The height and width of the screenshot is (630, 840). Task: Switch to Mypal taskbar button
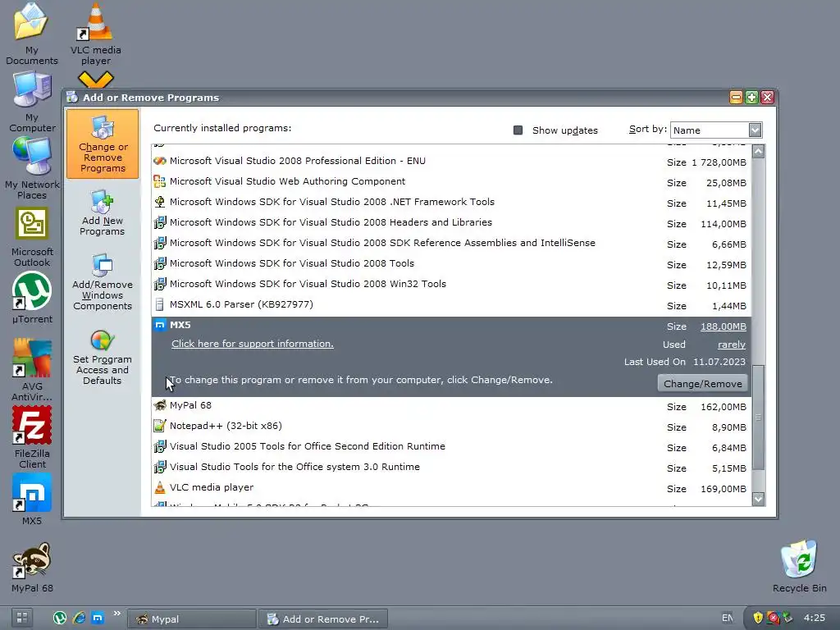tap(192, 619)
